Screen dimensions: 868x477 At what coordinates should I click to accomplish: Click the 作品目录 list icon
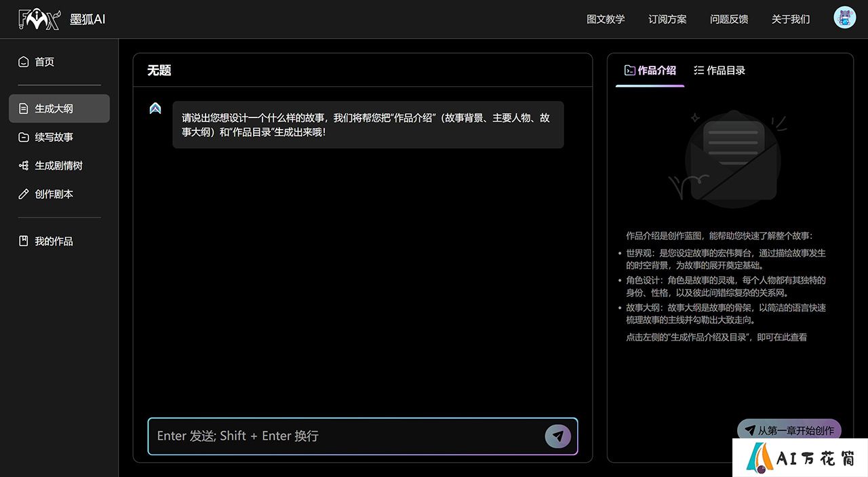(699, 71)
